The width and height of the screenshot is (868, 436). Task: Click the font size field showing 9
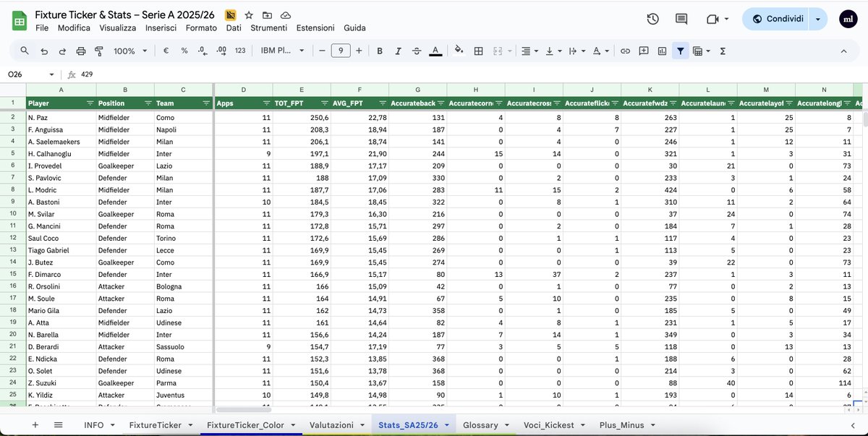click(x=341, y=51)
